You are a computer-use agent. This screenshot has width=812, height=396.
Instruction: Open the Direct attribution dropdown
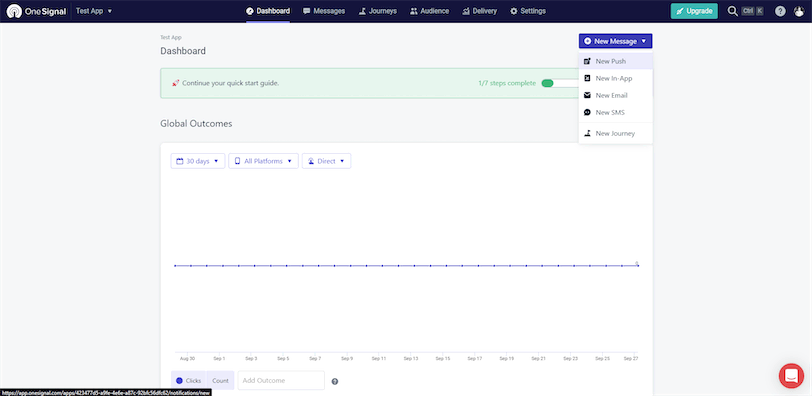326,161
